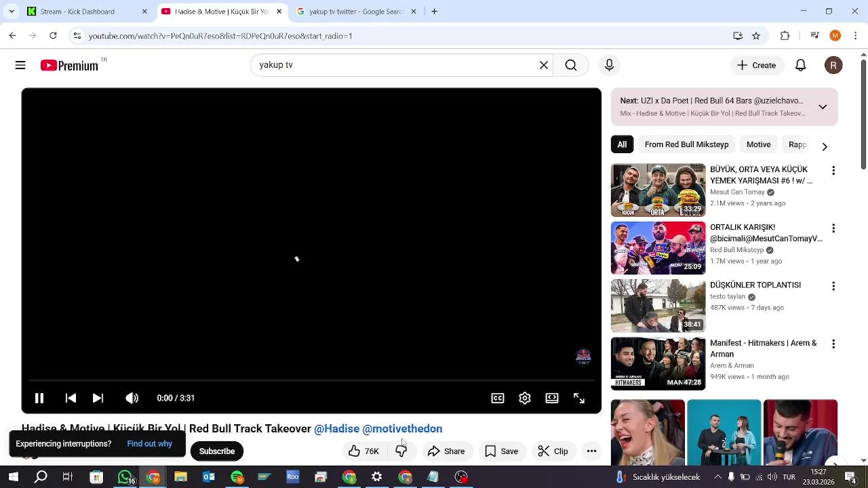Enter full screen mode

click(579, 398)
